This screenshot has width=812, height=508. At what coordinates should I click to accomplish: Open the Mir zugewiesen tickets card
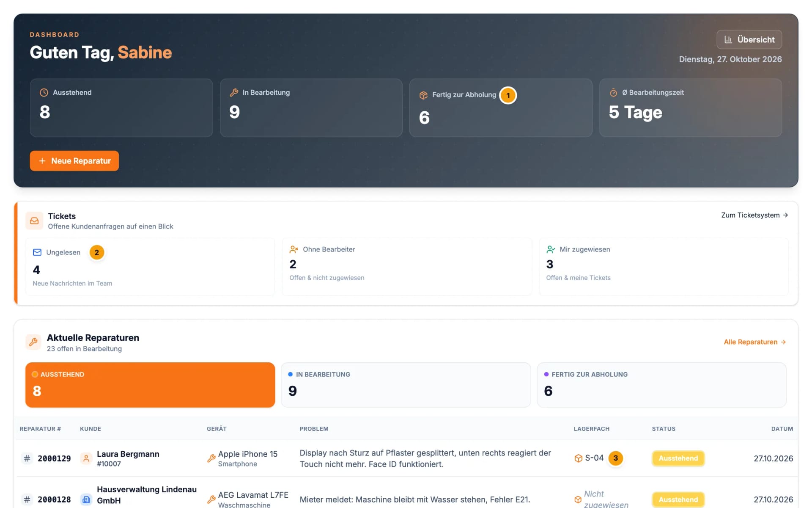coord(664,267)
